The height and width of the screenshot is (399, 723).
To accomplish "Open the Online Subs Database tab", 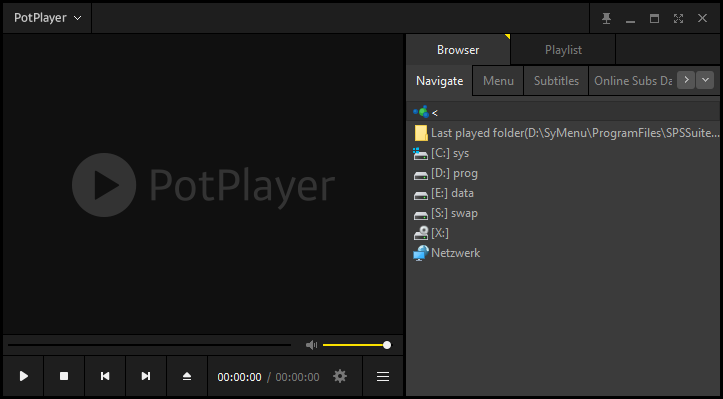I will point(632,81).
